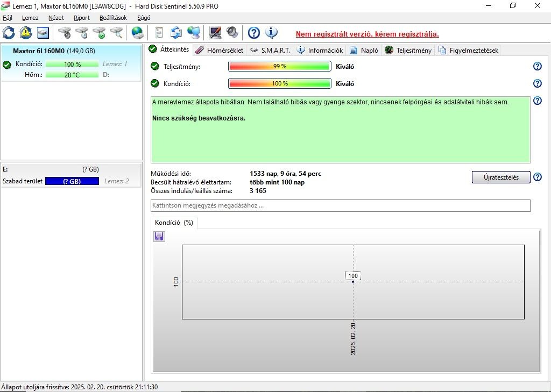Click help icon beside green status text
Screen dimensions: 551x392
click(x=538, y=101)
